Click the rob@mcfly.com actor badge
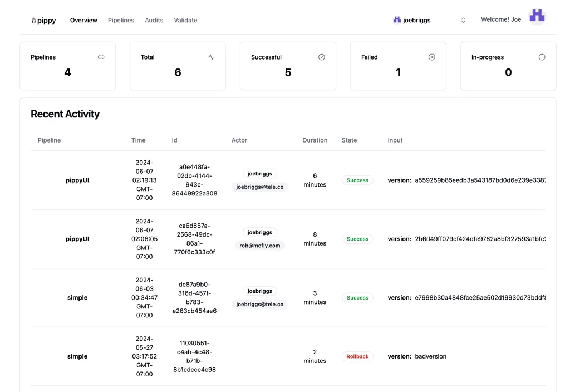The width and height of the screenshot is (570, 392). pos(259,246)
